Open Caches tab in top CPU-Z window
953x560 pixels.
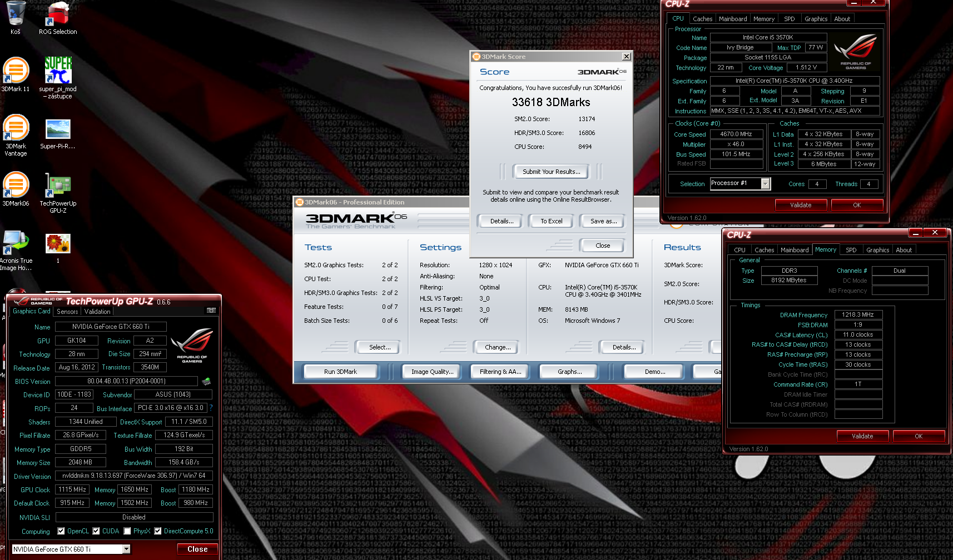point(702,19)
